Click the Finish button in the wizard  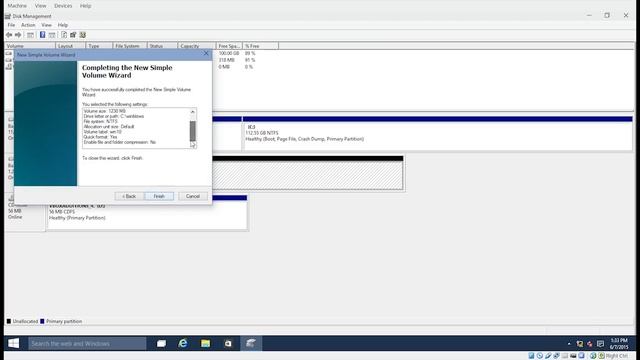(x=159, y=196)
